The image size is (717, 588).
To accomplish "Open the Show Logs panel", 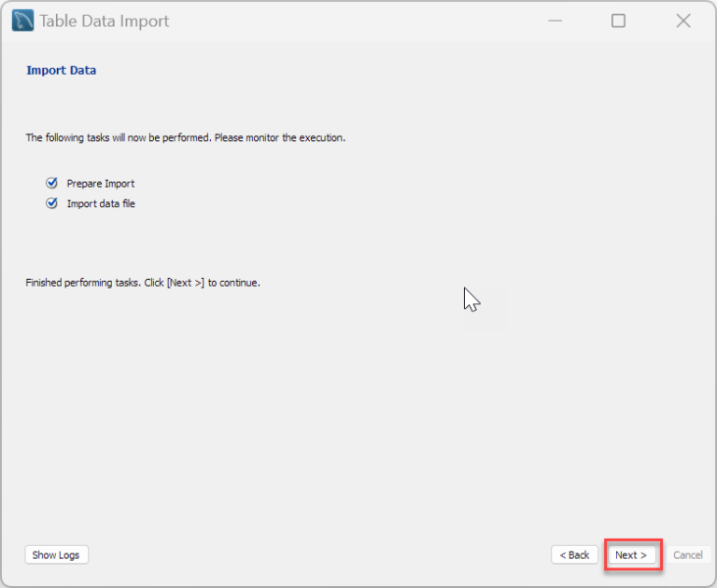I will tap(56, 554).
